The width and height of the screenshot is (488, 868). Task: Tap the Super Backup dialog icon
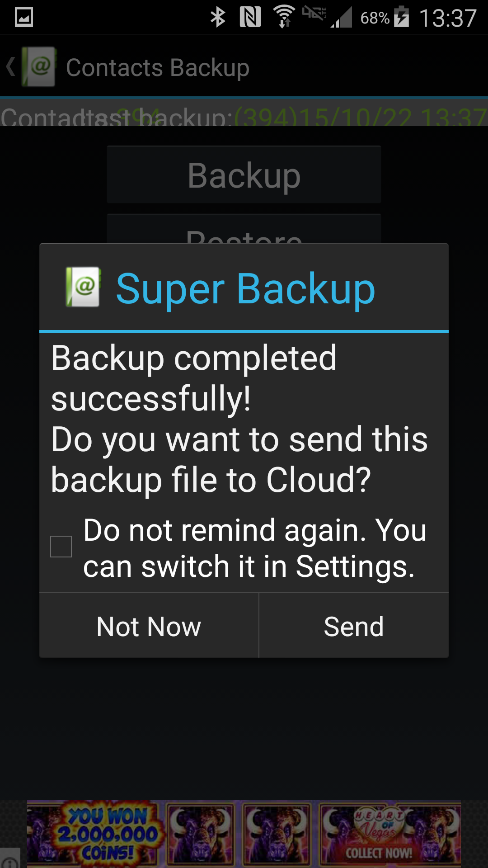tap(83, 287)
